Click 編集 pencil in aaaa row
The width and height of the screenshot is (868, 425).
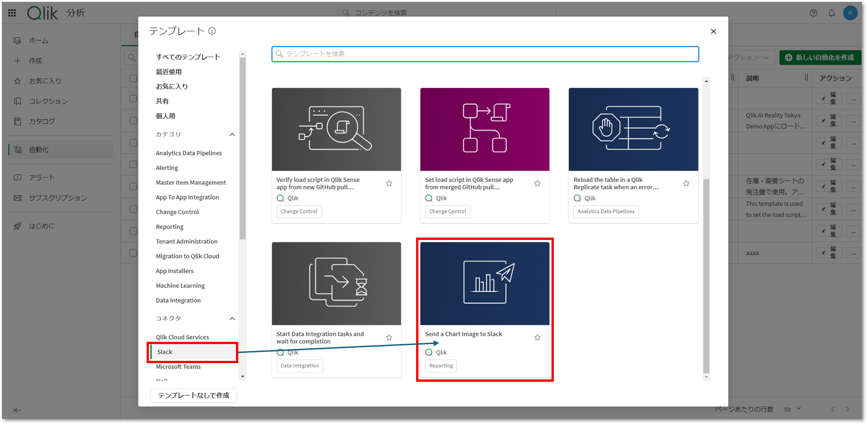[x=829, y=253]
